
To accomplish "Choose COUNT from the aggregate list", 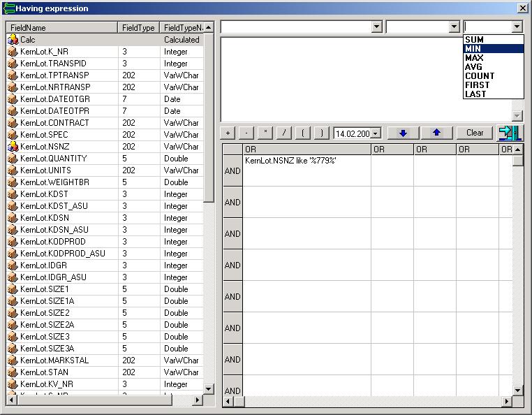I will (479, 76).
